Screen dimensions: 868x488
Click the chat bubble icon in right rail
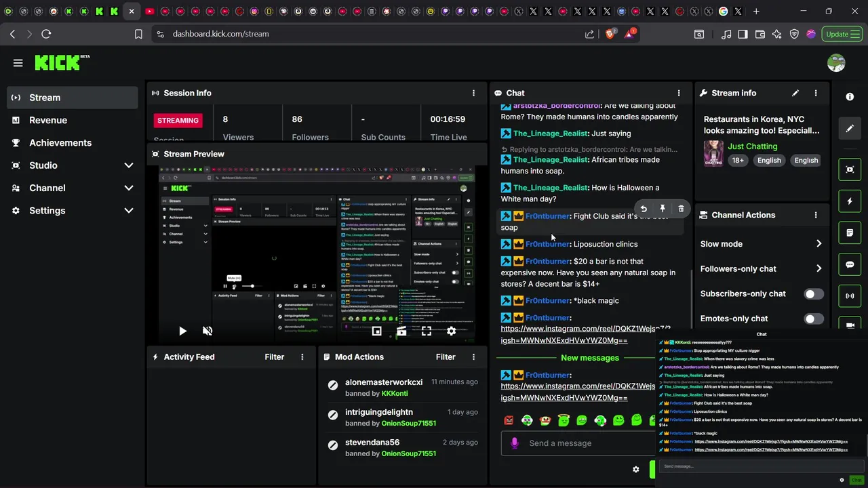coord(850,264)
